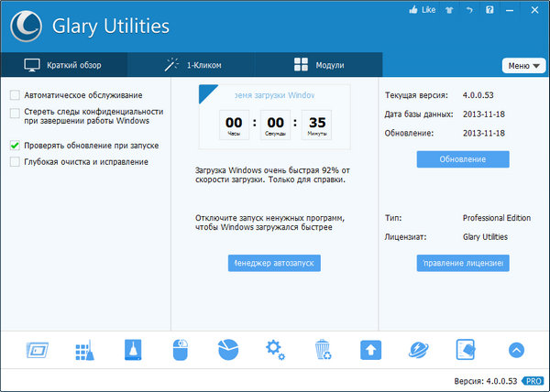Open the mouse-shaped privacy eraser icon
Viewport: 550px width, 392px height.
[180, 349]
